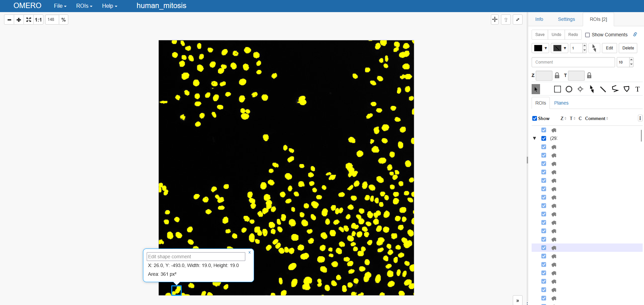Click the Edit shape comment field
The image size is (644, 305).
coord(196,257)
